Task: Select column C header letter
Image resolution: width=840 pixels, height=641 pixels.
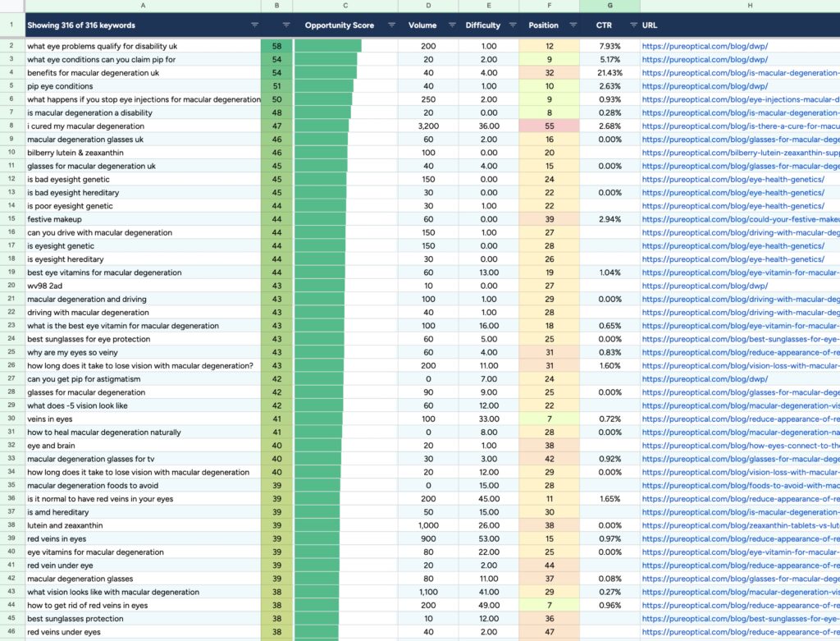Action: [x=345, y=6]
